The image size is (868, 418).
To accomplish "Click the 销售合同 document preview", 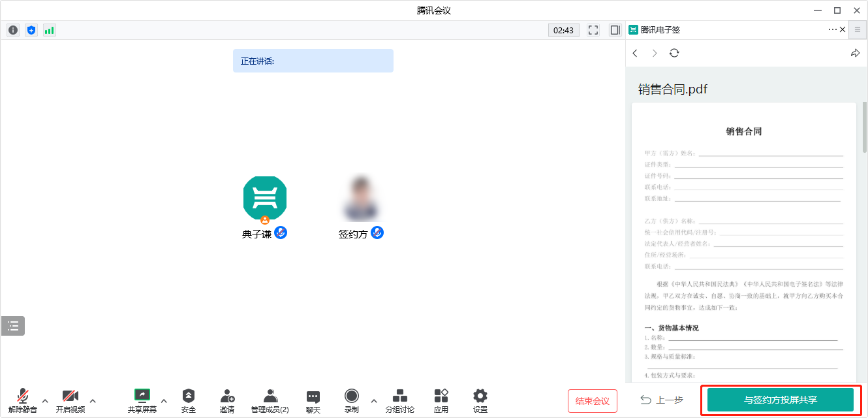I will (744, 242).
